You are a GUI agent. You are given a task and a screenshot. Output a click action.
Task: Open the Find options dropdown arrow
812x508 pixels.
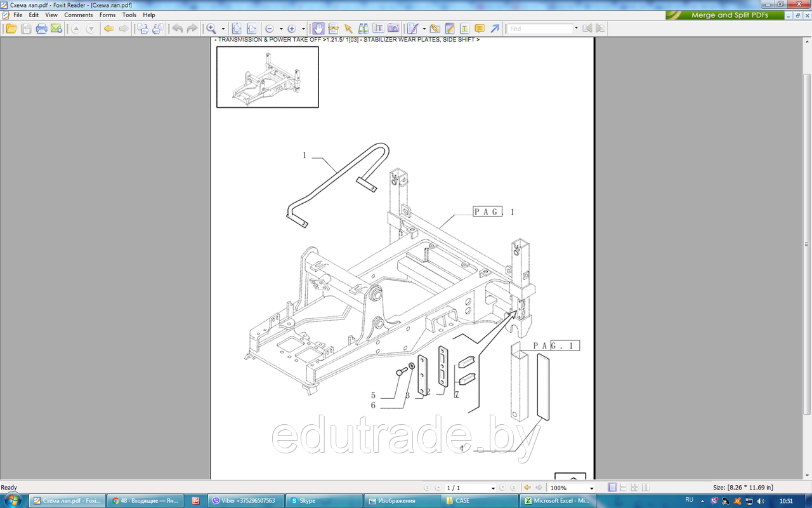(576, 29)
